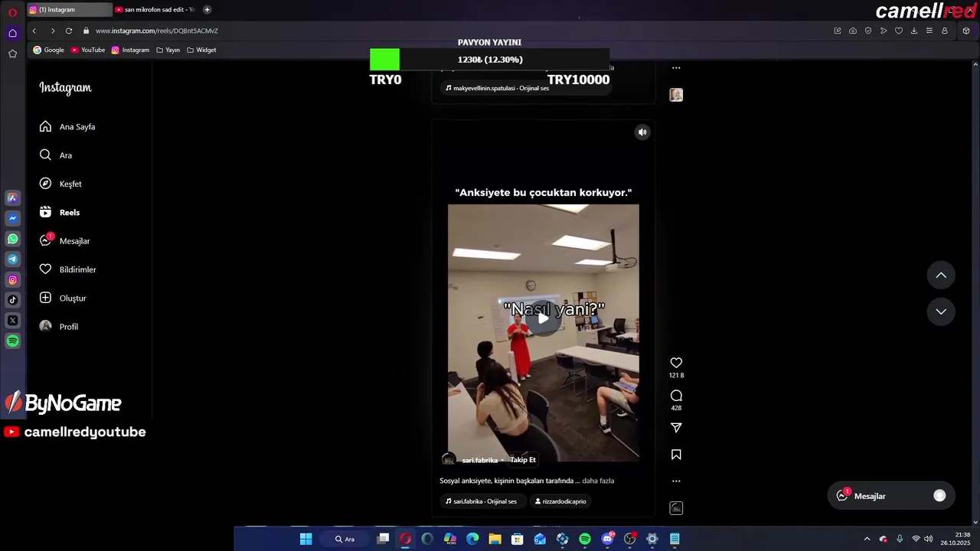Go forward in browser history
Screen dimensions: 980x551
pos(52,31)
